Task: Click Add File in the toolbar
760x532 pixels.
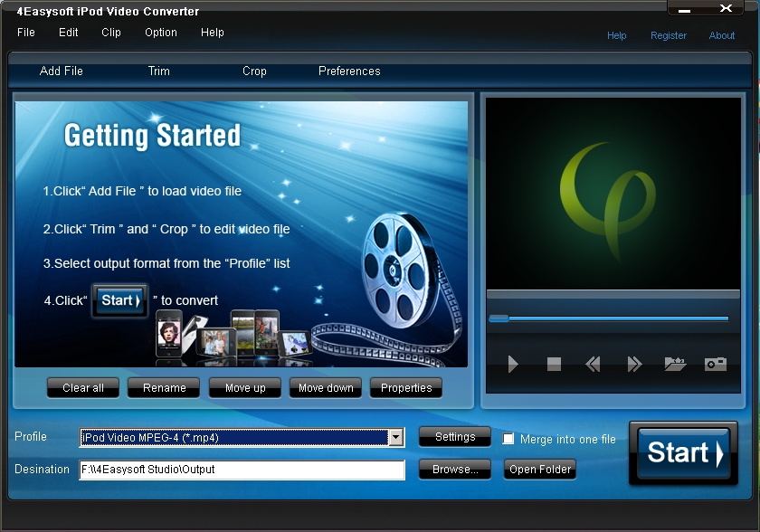Action: 62,71
